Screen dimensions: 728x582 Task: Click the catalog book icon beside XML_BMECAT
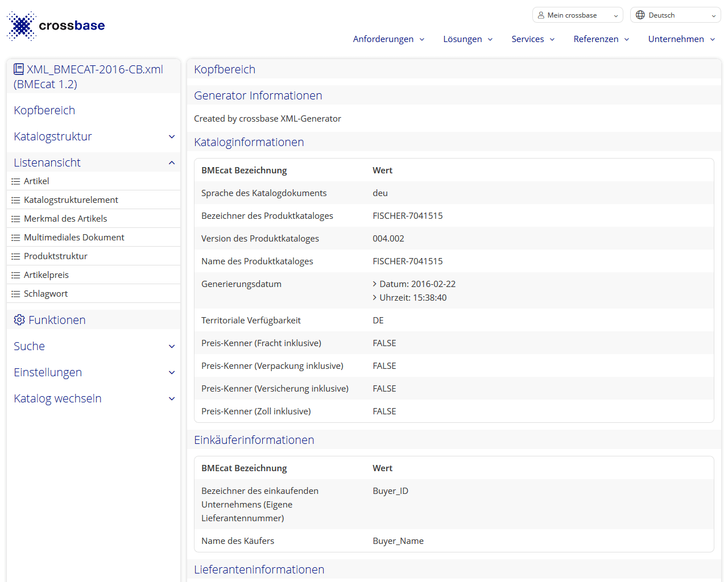(x=19, y=69)
